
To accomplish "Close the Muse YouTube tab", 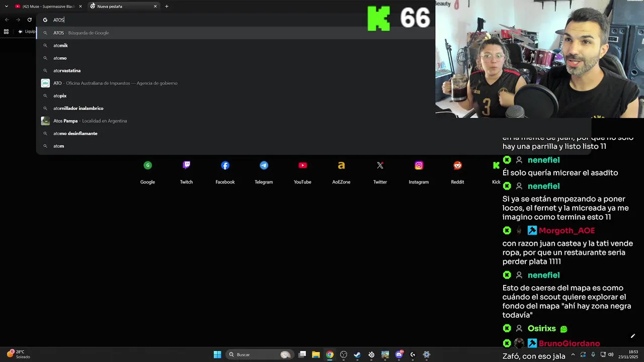I will click(80, 7).
